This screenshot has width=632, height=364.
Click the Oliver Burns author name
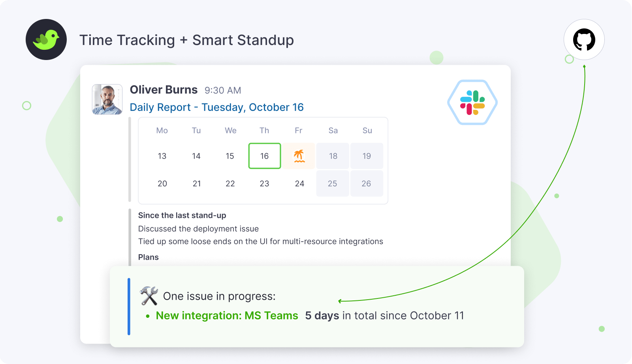coord(164,90)
